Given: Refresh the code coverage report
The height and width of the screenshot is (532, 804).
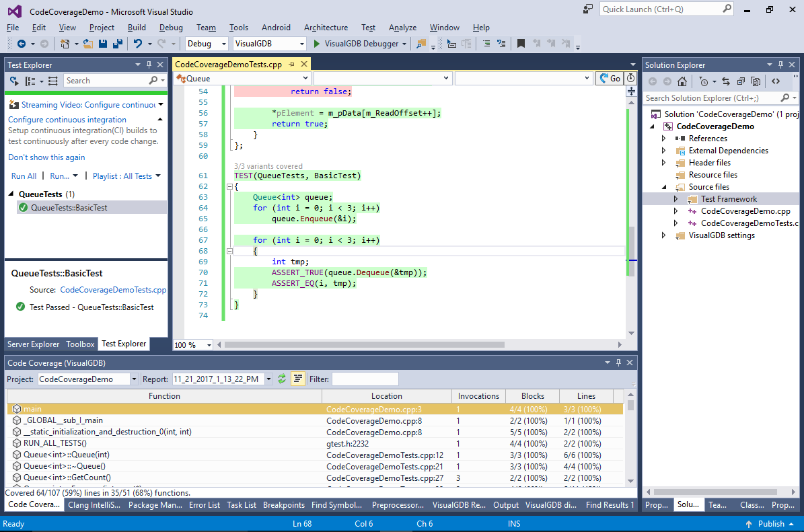Looking at the screenshot, I should pyautogui.click(x=282, y=379).
